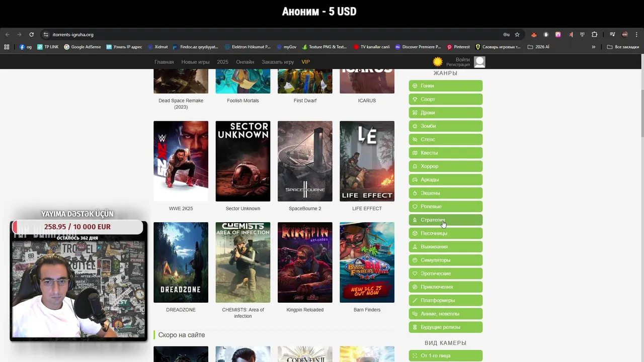This screenshot has width=644, height=362.
Task: Open 'Онлайн' in site menu
Action: 245,62
